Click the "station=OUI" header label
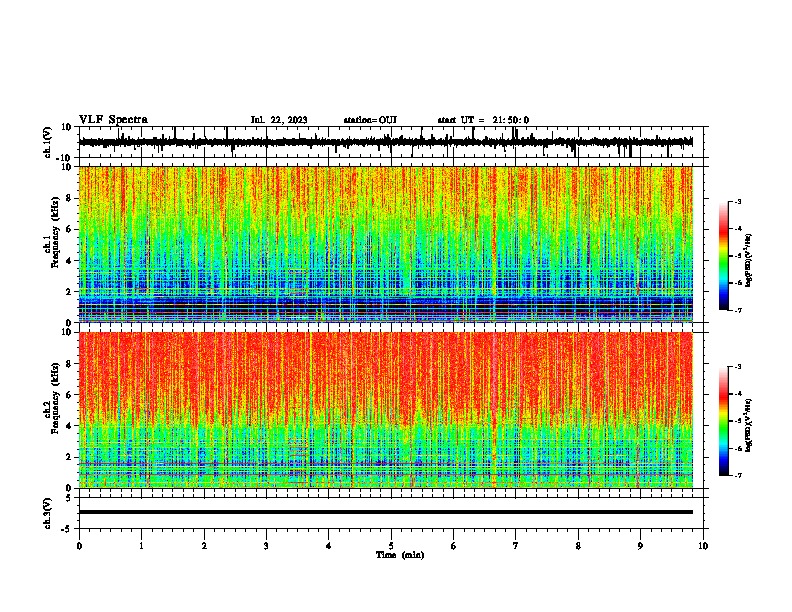This screenshot has width=792, height=612. [370, 120]
